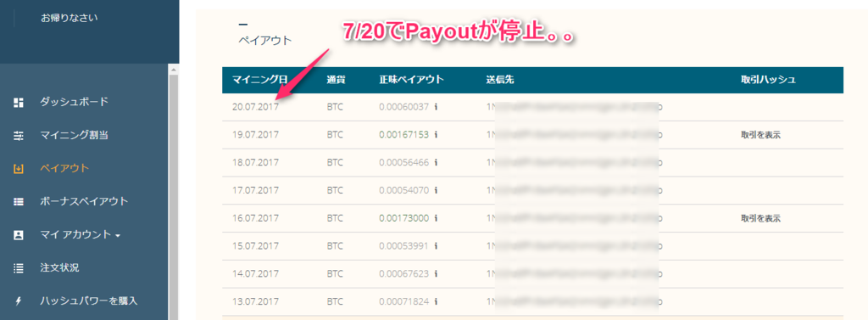Click the date 13.07.2017

255,301
